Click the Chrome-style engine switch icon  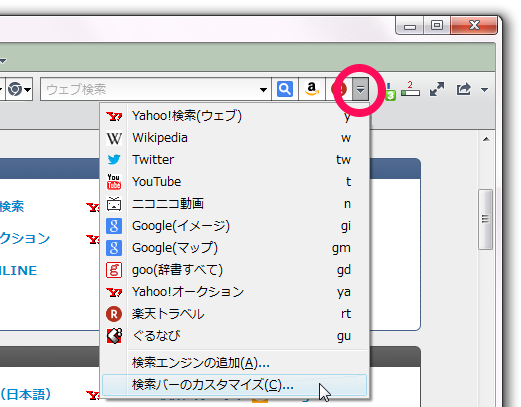pos(15,89)
